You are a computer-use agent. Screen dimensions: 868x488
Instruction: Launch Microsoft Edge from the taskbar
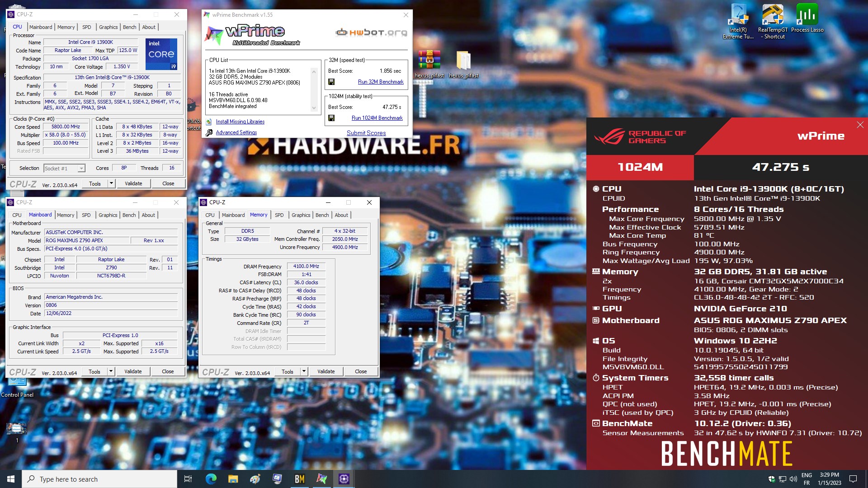coord(211,479)
